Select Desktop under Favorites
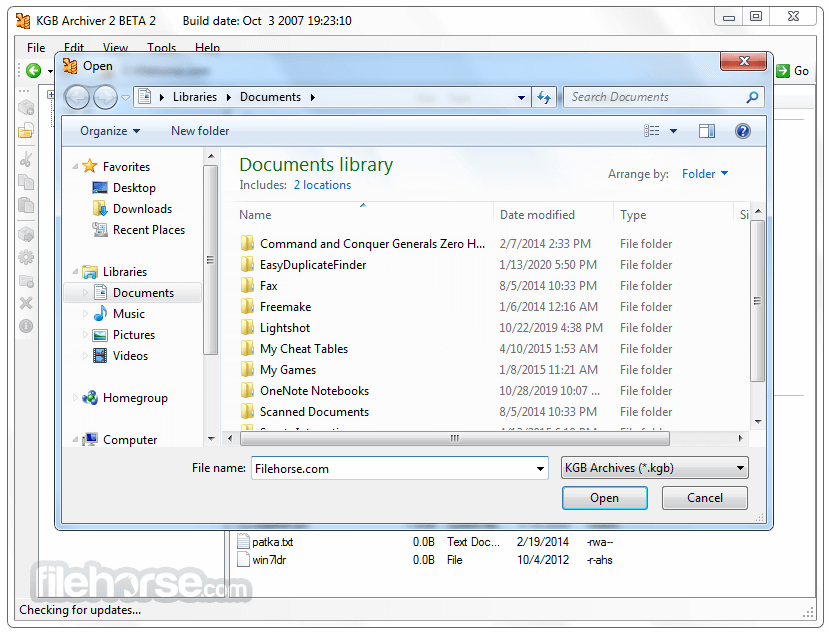This screenshot has width=829, height=633. (x=134, y=188)
